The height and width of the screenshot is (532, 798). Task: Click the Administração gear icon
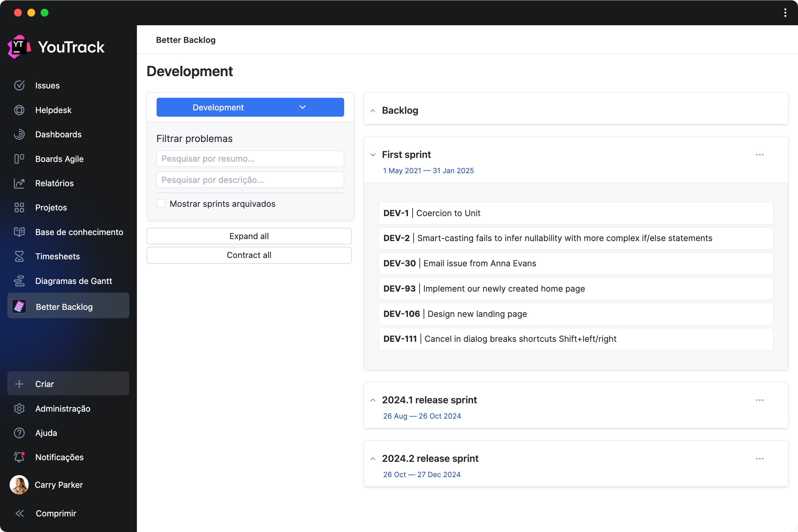(19, 409)
